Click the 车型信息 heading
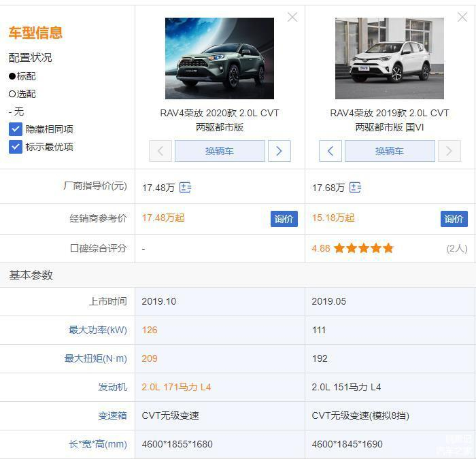 [35, 33]
